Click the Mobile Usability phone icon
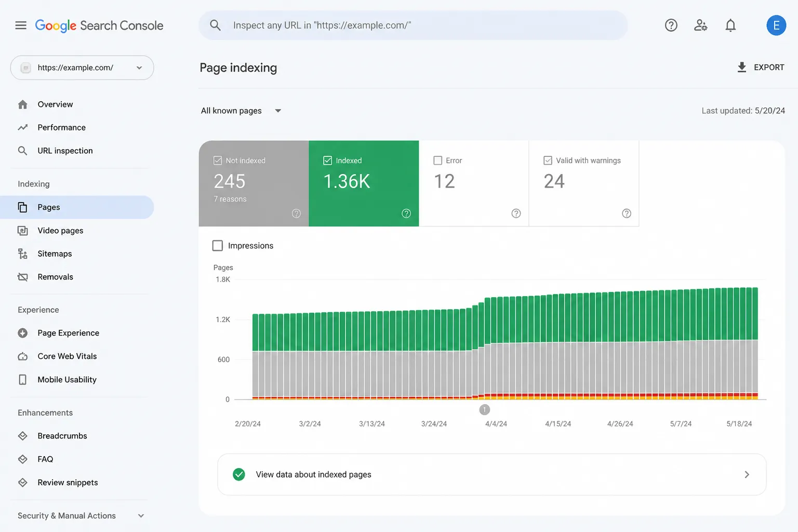 coord(23,380)
